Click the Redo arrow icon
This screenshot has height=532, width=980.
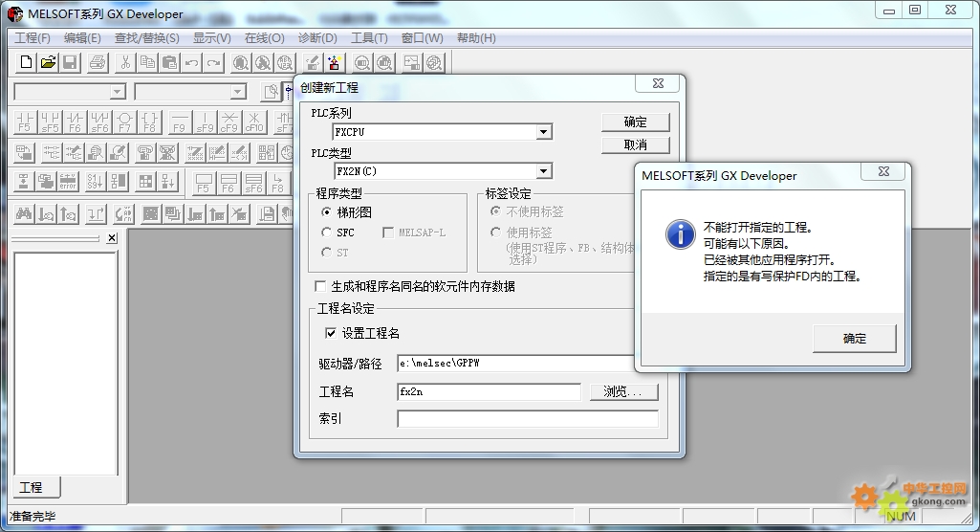pos(214,62)
